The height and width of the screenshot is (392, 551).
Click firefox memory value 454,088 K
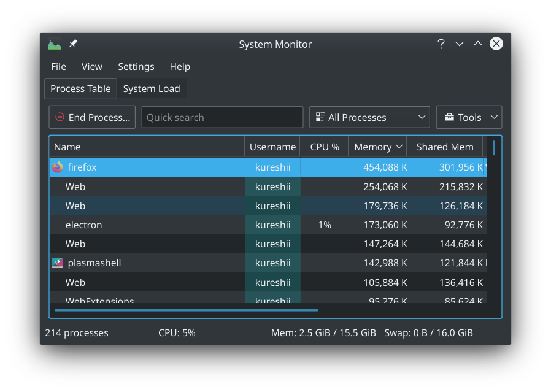click(x=385, y=167)
